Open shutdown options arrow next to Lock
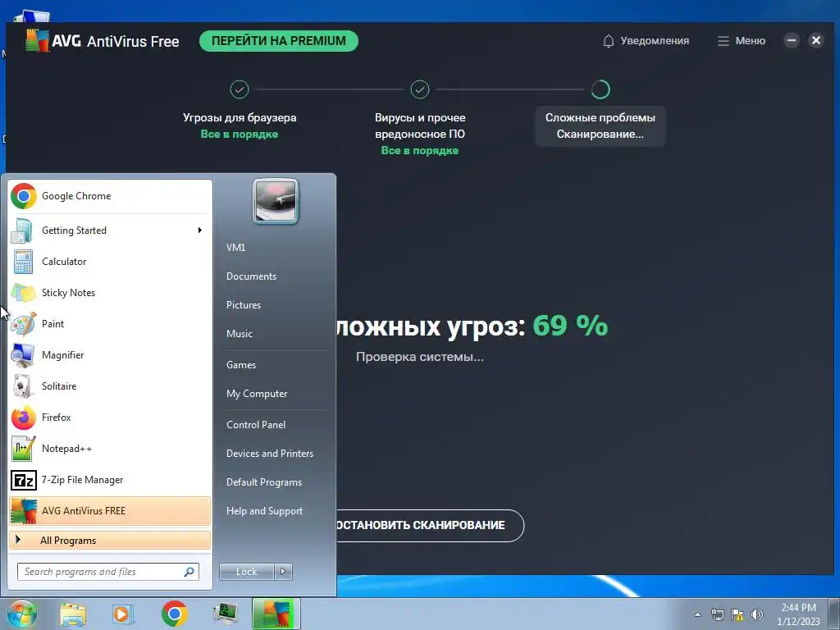 [283, 572]
